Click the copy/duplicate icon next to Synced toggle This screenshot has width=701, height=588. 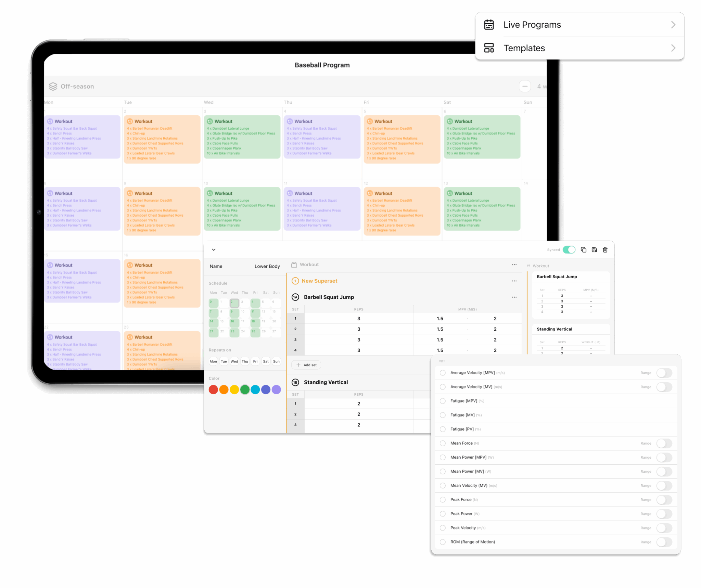(584, 250)
